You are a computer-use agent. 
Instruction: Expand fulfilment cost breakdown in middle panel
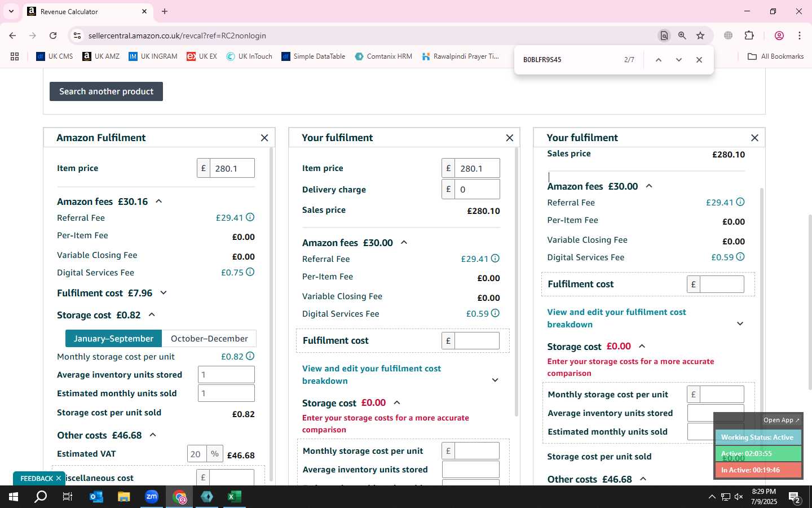pyautogui.click(x=495, y=380)
